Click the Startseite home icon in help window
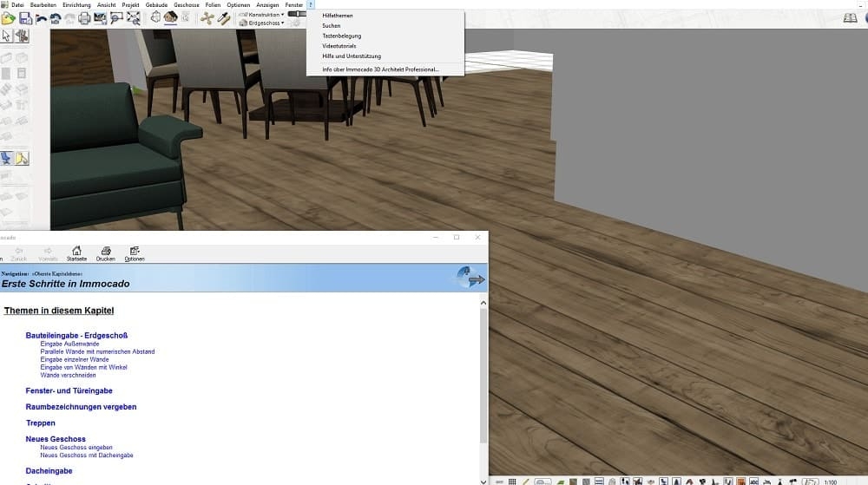Viewport: 868px width, 485px height. tap(76, 254)
